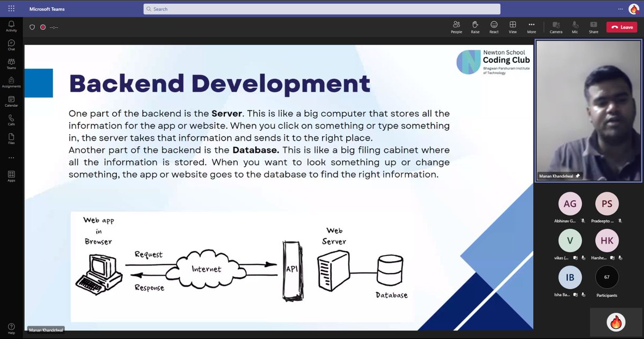Open the Share content tray

tap(594, 27)
